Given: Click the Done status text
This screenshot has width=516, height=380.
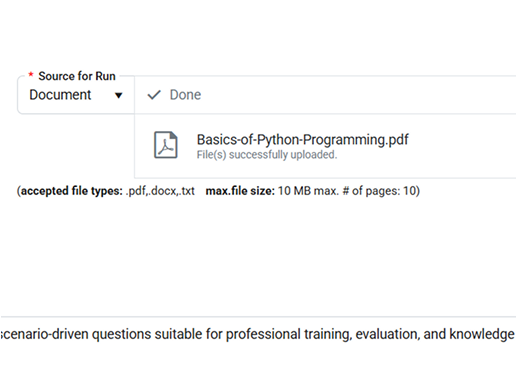Looking at the screenshot, I should click(185, 95).
